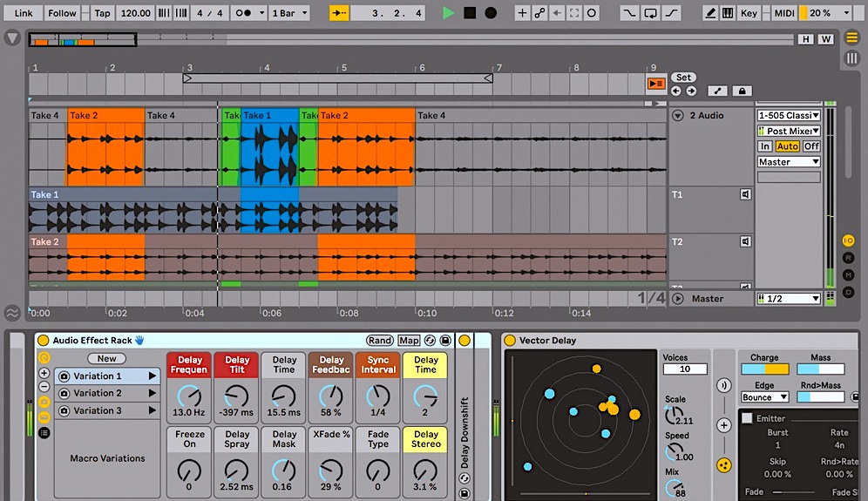This screenshot has width=868, height=501.
Task: Toggle the Emitter checkbox
Action: point(747,418)
